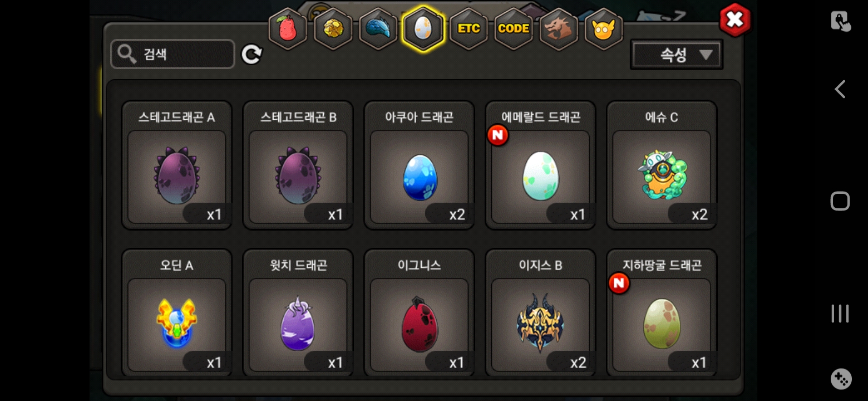868x401 pixels.
Task: Choose the 아쿠아 드래곤 blue egg
Action: click(x=420, y=165)
